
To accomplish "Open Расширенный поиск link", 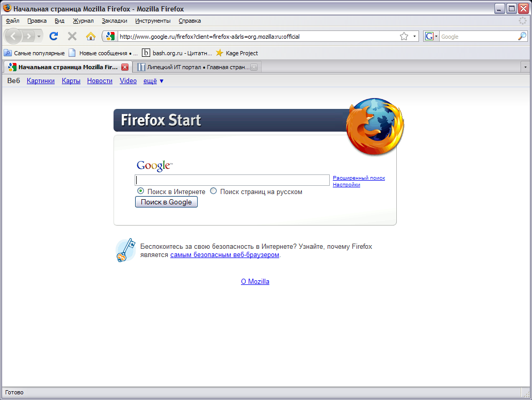I will (x=359, y=178).
